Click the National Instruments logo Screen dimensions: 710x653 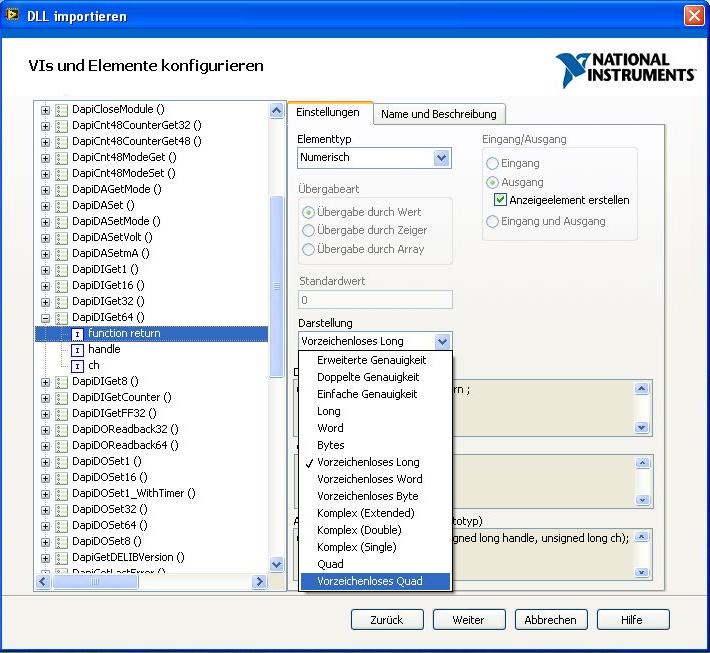[x=625, y=70]
